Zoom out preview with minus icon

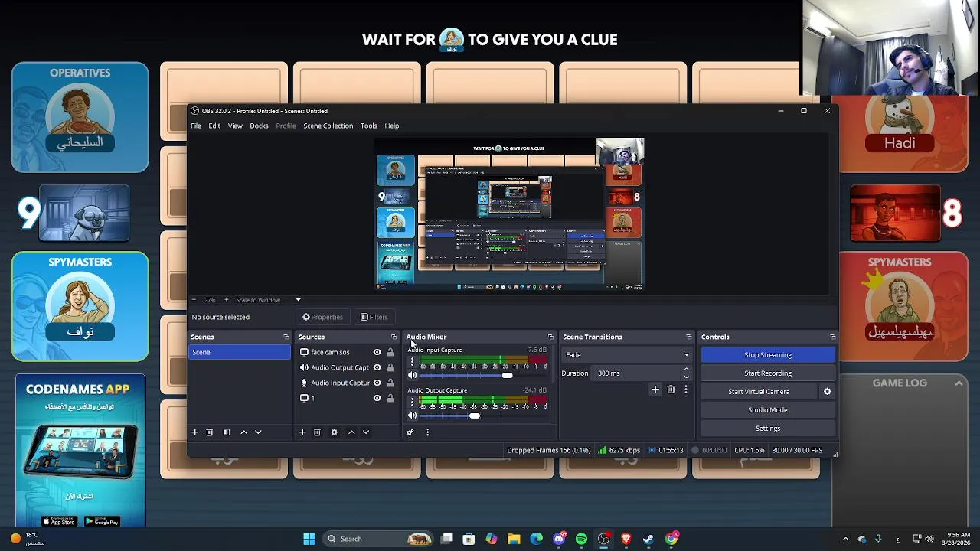[x=194, y=300]
